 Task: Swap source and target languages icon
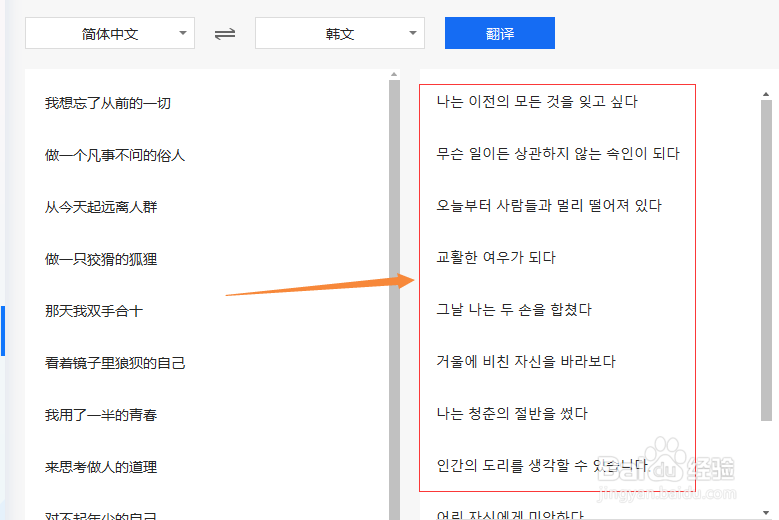point(225,34)
